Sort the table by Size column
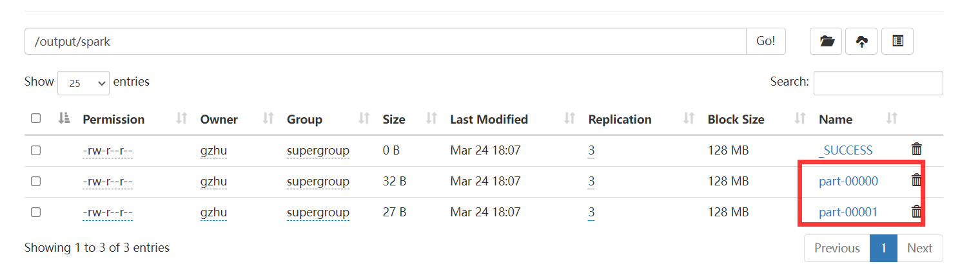980x264 pixels. [x=394, y=119]
